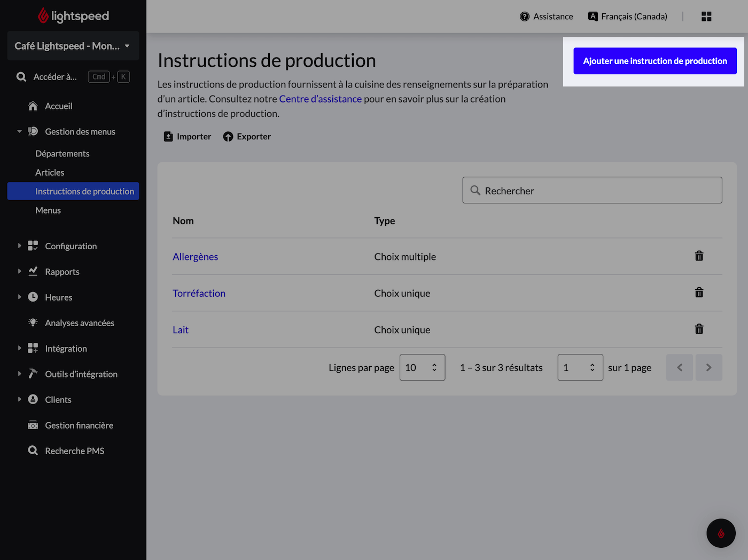Click Ajouter une instruction de production button

[655, 61]
